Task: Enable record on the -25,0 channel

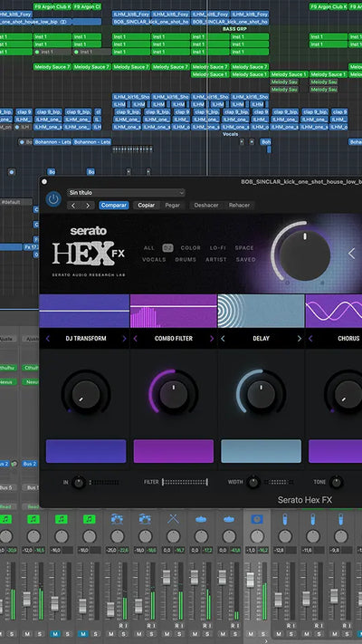Action: (x=121, y=626)
